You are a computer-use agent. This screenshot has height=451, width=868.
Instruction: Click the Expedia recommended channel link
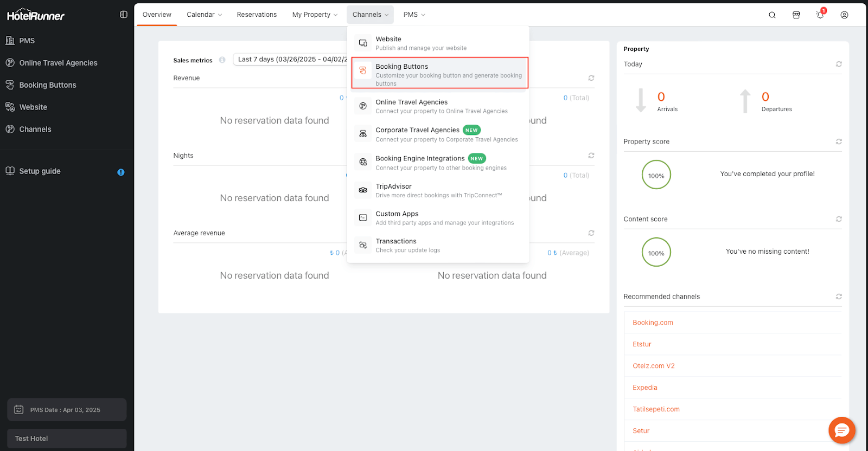pyautogui.click(x=644, y=388)
